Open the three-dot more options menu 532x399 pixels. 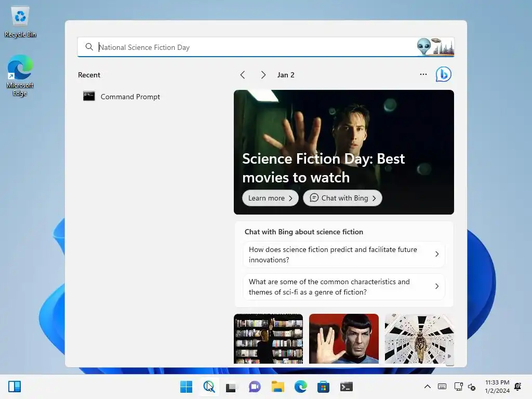coord(423,74)
